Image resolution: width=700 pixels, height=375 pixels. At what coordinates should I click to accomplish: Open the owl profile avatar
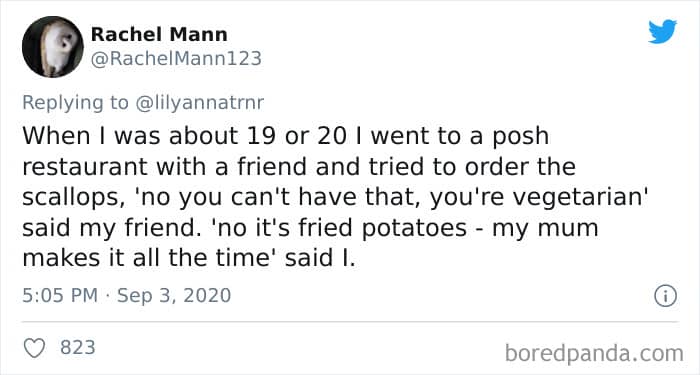[x=53, y=47]
